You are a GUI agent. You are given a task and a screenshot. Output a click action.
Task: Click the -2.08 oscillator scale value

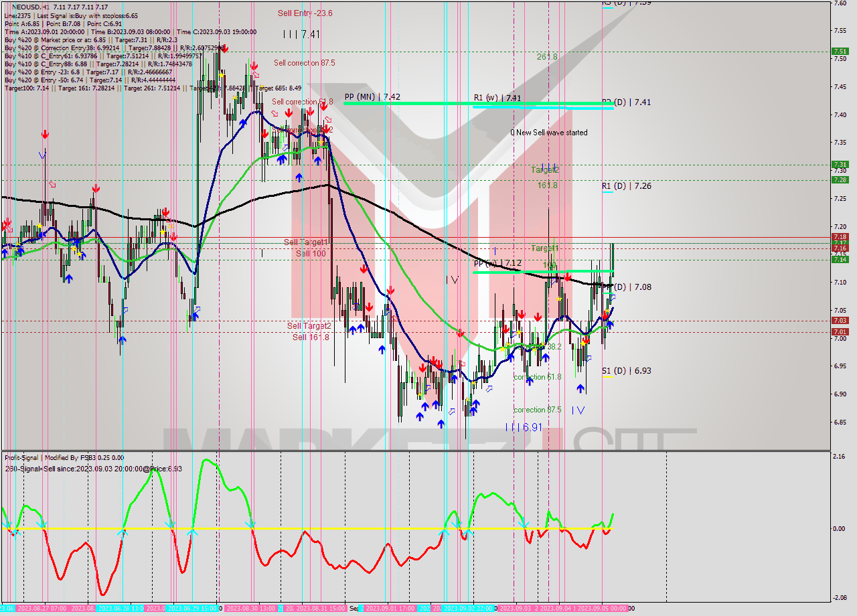click(838, 598)
